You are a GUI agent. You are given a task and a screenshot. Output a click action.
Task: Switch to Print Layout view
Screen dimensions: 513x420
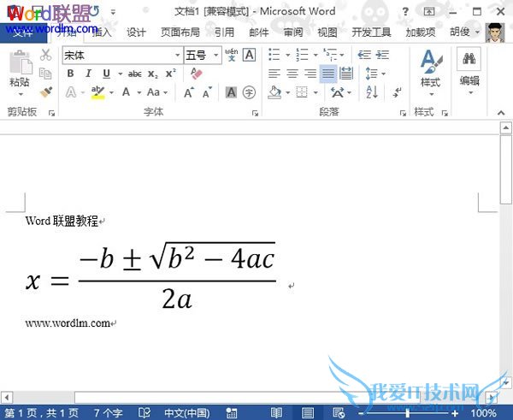tap(308, 413)
